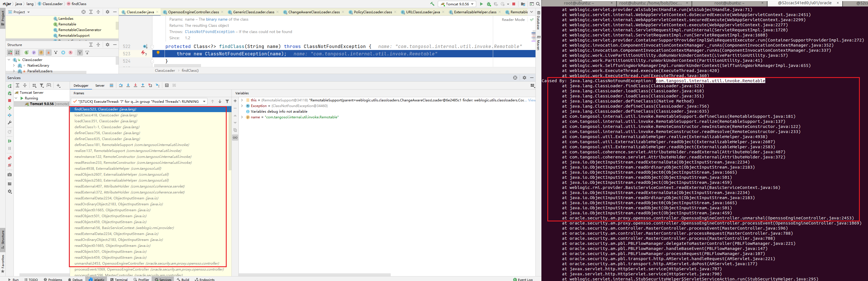Click Step Over in debugger toolbar
868x281 pixels.
[121, 86]
